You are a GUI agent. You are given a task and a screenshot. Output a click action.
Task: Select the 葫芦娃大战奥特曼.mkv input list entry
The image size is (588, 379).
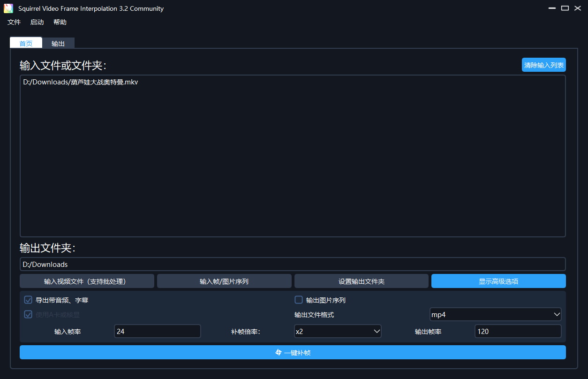pos(81,82)
